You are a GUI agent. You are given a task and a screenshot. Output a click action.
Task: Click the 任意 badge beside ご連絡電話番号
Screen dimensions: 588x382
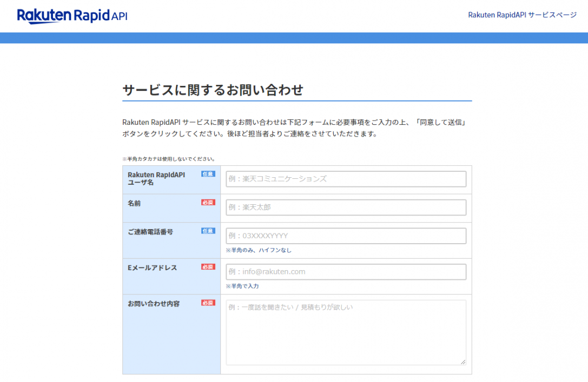208,231
